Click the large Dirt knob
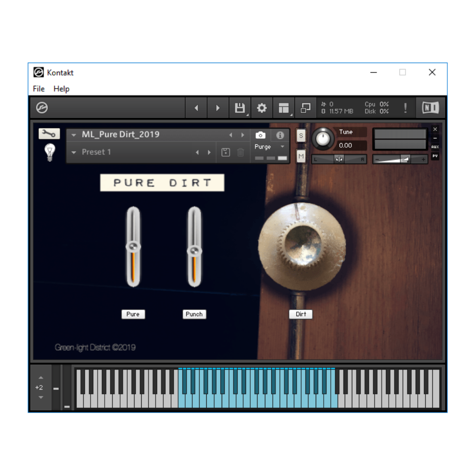476x476 pixels. [302, 247]
